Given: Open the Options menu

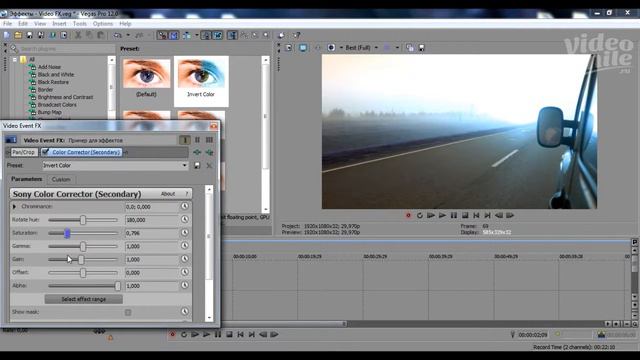Looking at the screenshot, I should click(x=102, y=24).
